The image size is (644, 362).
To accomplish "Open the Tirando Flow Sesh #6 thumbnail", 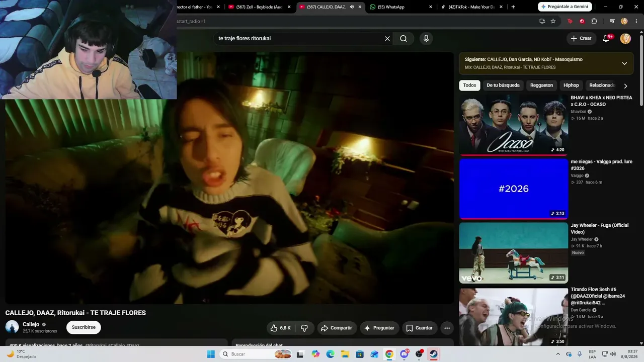I will [514, 316].
